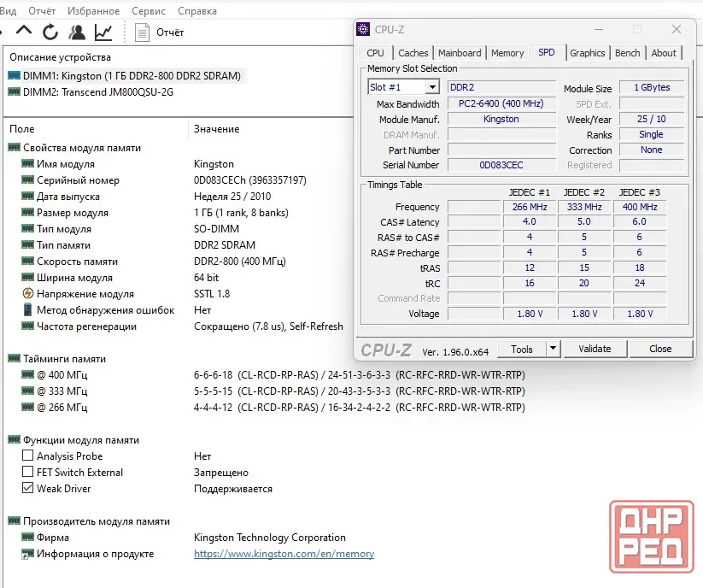703x588 pixels.
Task: Click the 6-6-6-18 timings value row
Action: 359,374
